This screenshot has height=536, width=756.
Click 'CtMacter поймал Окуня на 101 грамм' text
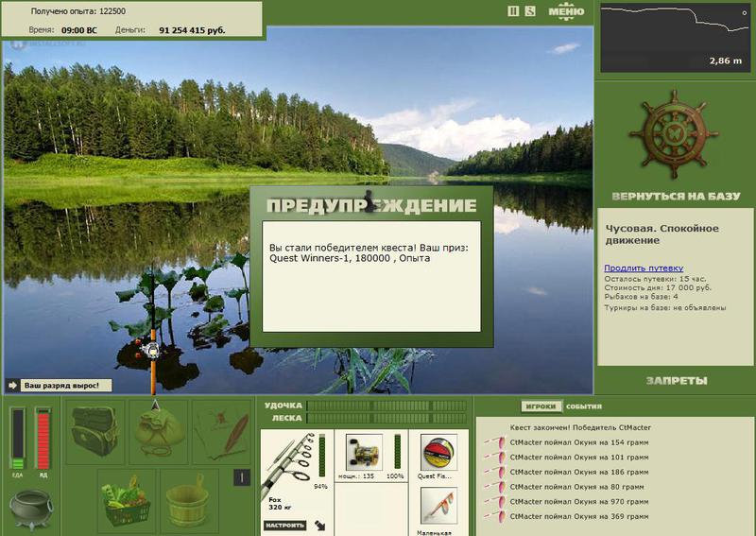579,458
